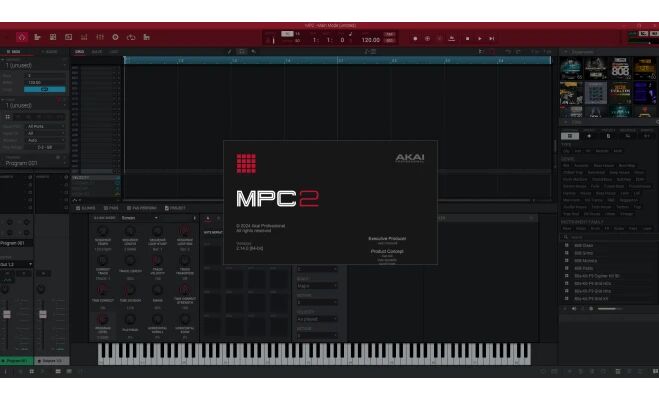Image resolution: width=659 pixels, height=400 pixels.
Task: Open the Q-Link mode 'Screen' dropdown
Action: (x=140, y=218)
